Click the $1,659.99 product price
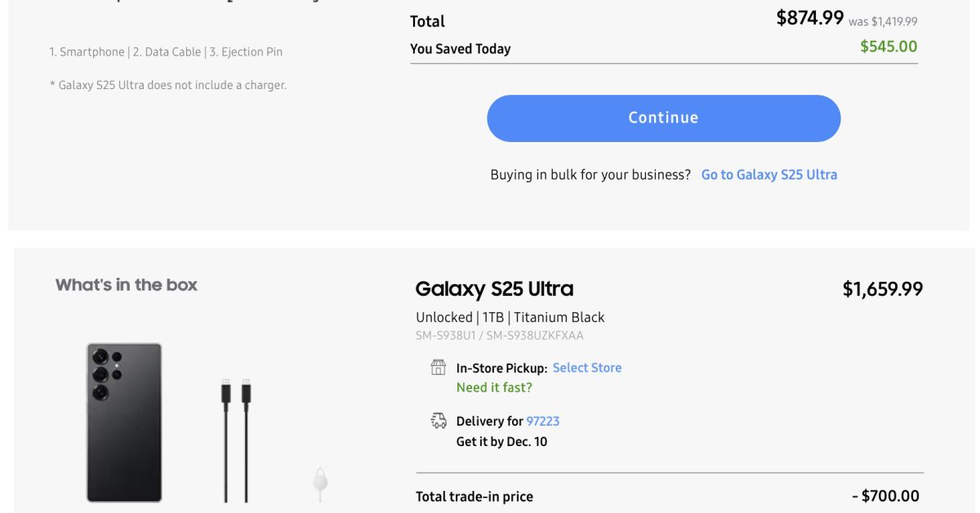 click(882, 288)
